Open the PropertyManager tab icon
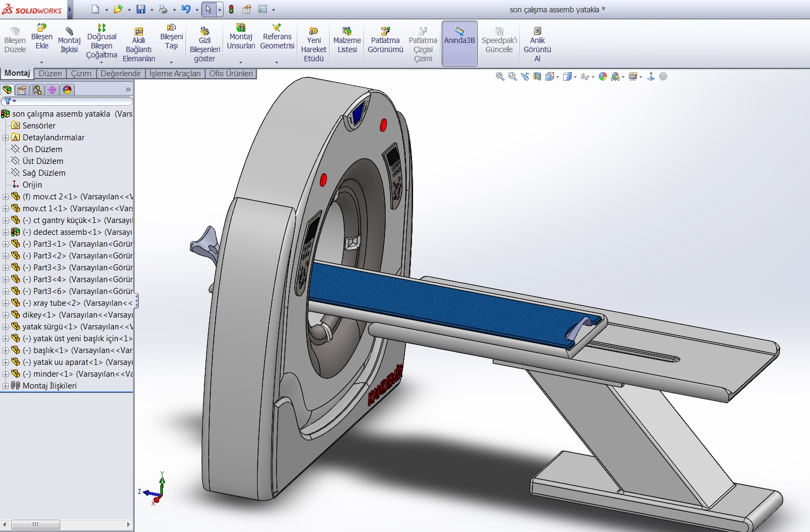The image size is (810, 532). pyautogui.click(x=22, y=90)
